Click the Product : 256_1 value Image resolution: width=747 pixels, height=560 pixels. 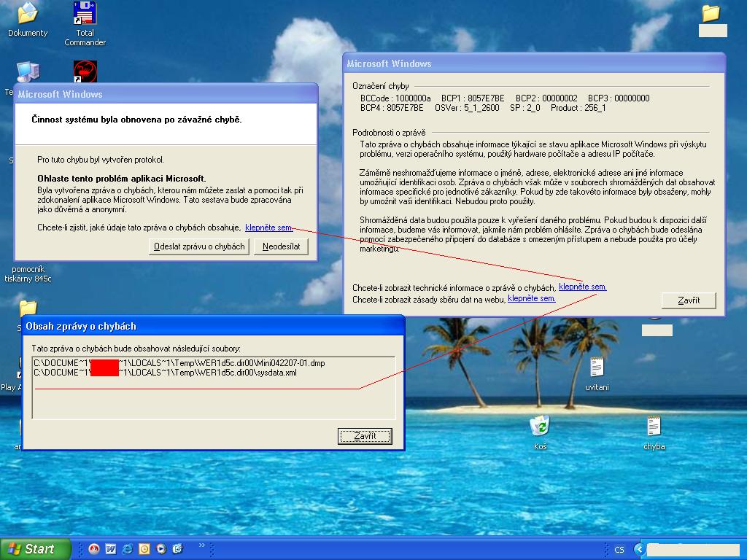[578, 108]
